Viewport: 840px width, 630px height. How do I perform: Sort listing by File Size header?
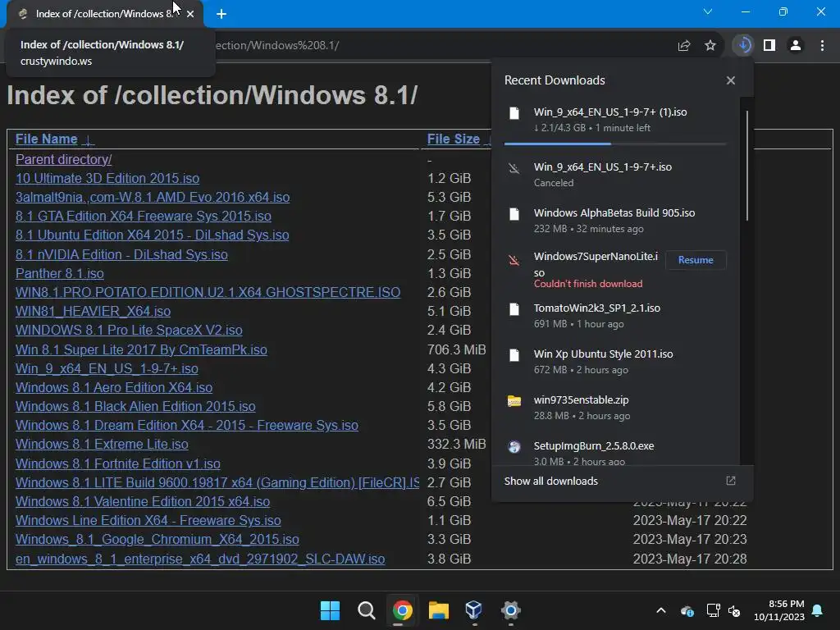[x=453, y=139]
